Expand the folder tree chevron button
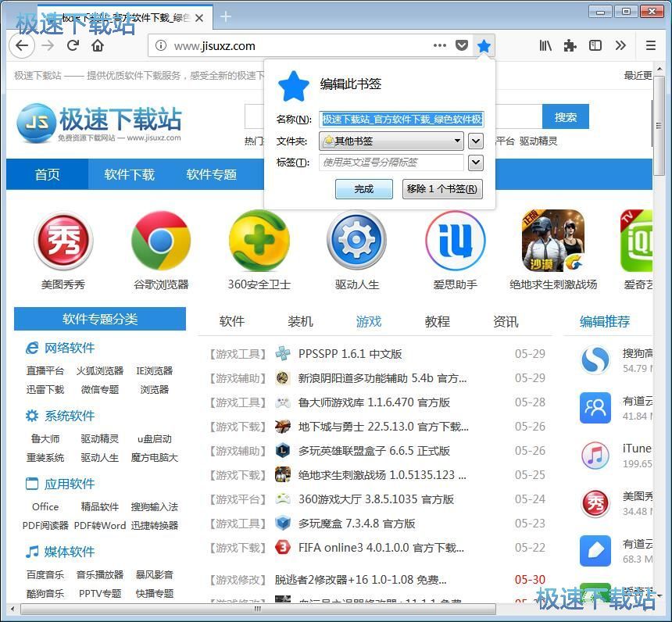 tap(475, 141)
